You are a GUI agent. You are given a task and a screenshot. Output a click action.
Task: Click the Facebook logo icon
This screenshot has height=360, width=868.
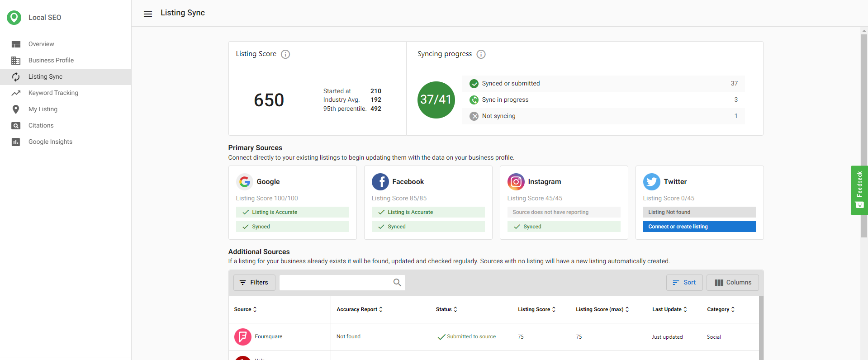click(380, 182)
